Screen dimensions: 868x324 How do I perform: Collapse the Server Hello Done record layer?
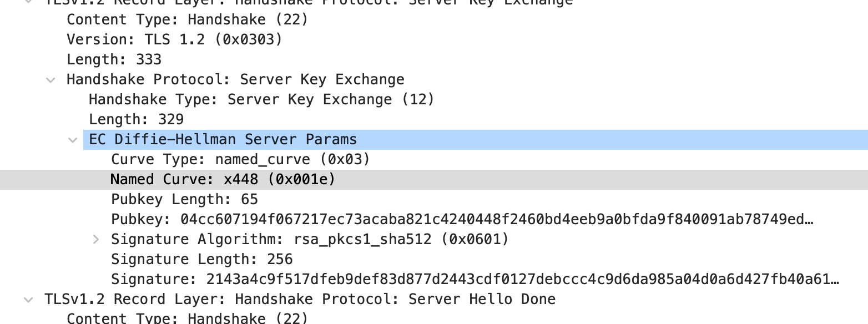coord(28,299)
